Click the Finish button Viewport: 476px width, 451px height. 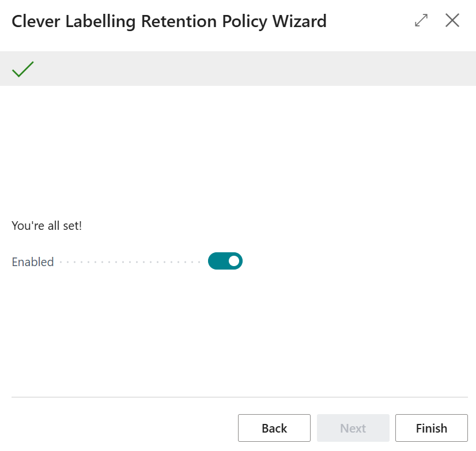(x=431, y=428)
